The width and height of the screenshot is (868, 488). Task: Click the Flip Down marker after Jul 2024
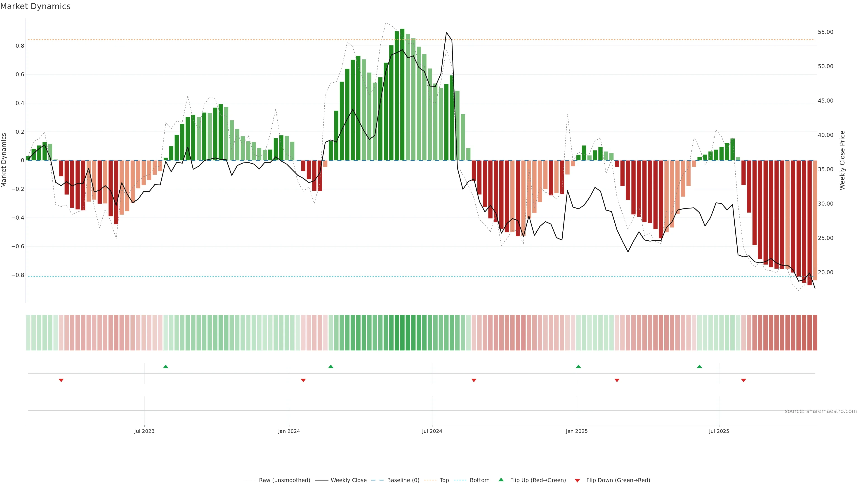474,380
